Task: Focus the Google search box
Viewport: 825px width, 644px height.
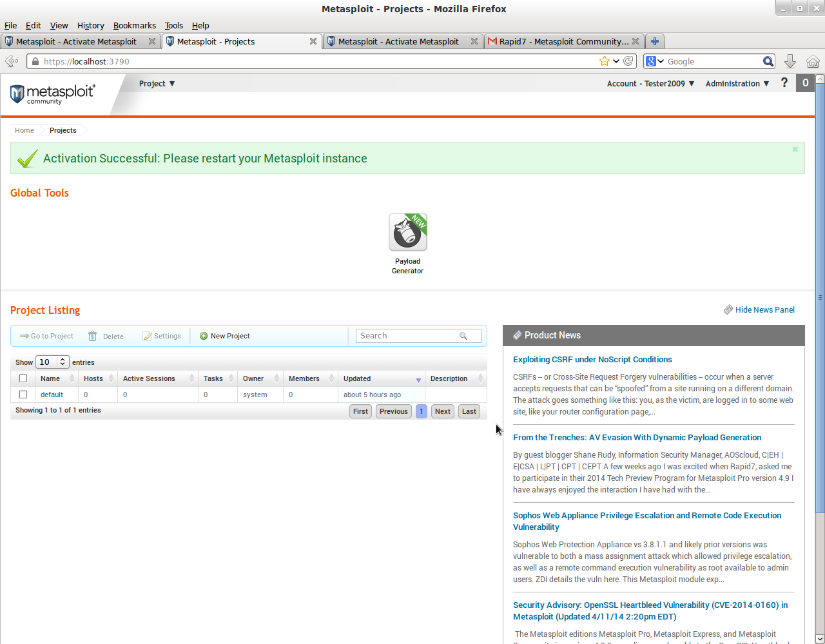Action: (x=713, y=61)
